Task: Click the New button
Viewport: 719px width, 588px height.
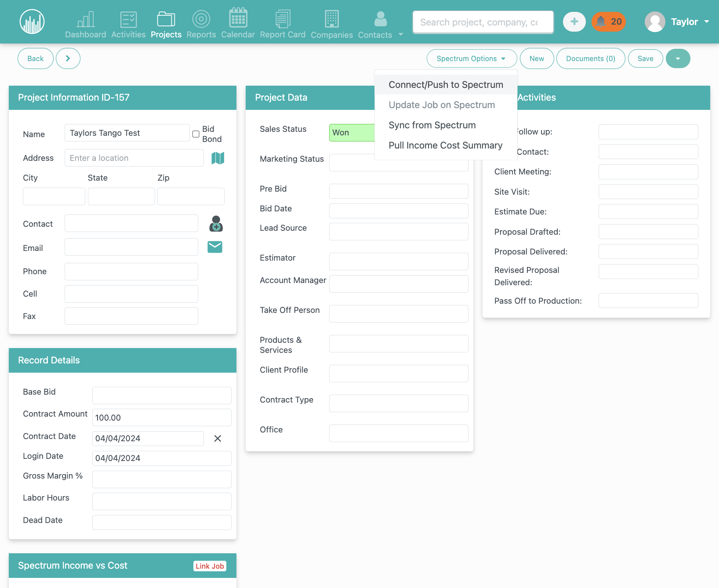Action: click(537, 58)
